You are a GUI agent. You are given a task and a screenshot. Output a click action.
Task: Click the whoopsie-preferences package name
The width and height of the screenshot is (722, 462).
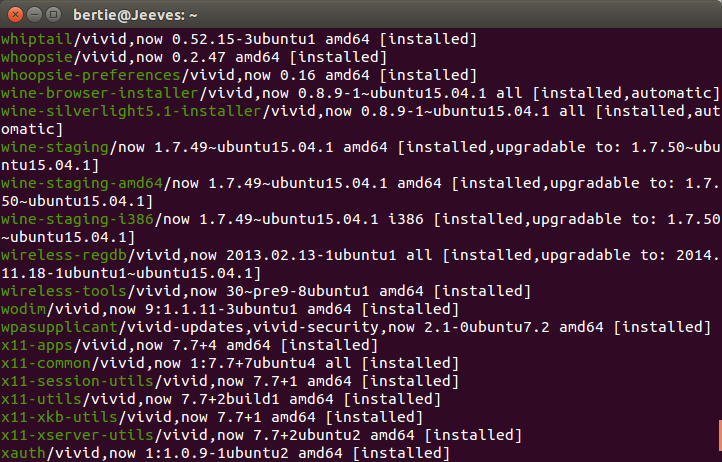[91, 75]
